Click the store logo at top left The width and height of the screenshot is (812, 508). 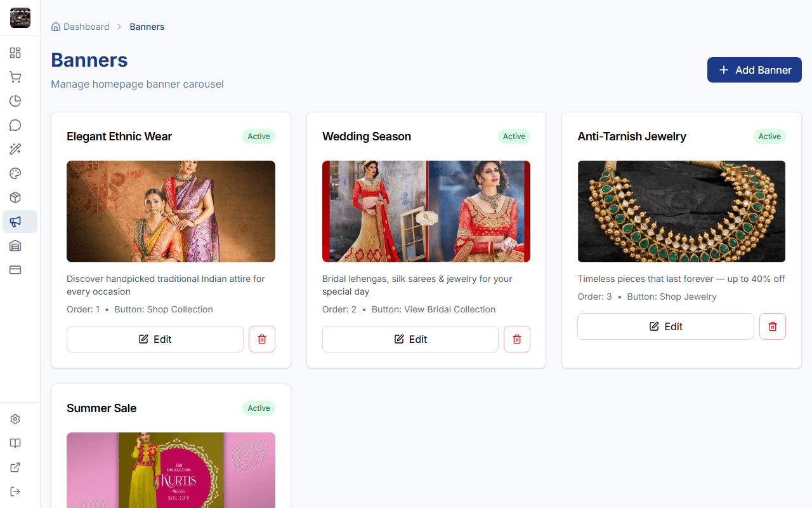20,18
